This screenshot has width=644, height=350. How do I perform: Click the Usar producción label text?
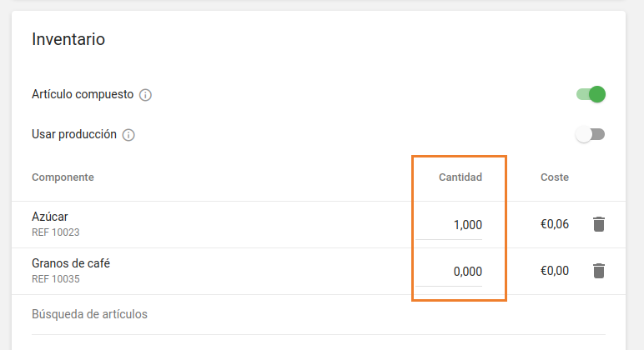(x=74, y=134)
